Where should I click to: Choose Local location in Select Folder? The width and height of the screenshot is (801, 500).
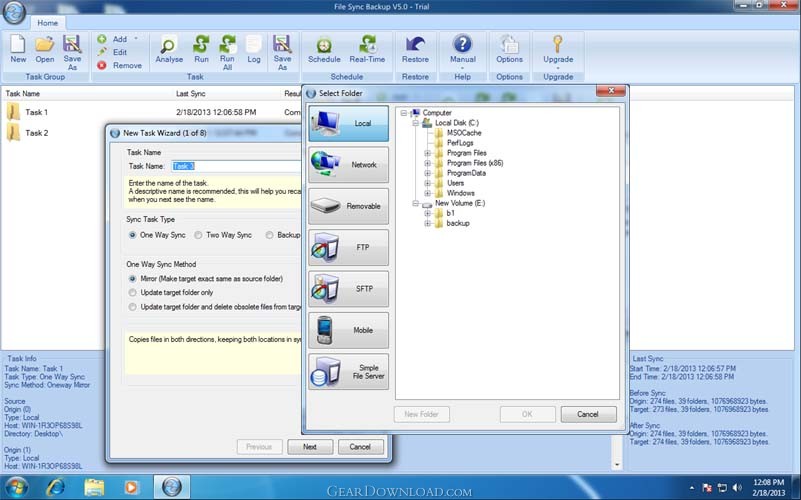(x=348, y=124)
